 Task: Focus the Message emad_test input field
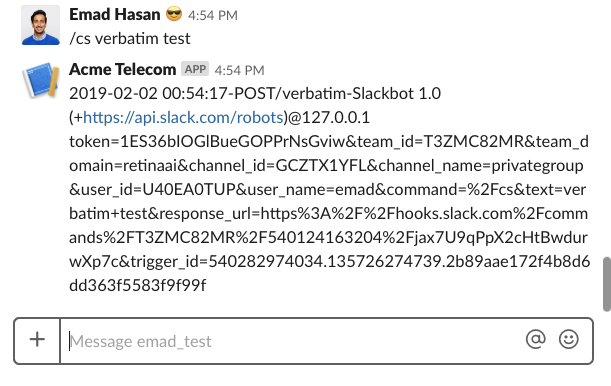click(292, 341)
